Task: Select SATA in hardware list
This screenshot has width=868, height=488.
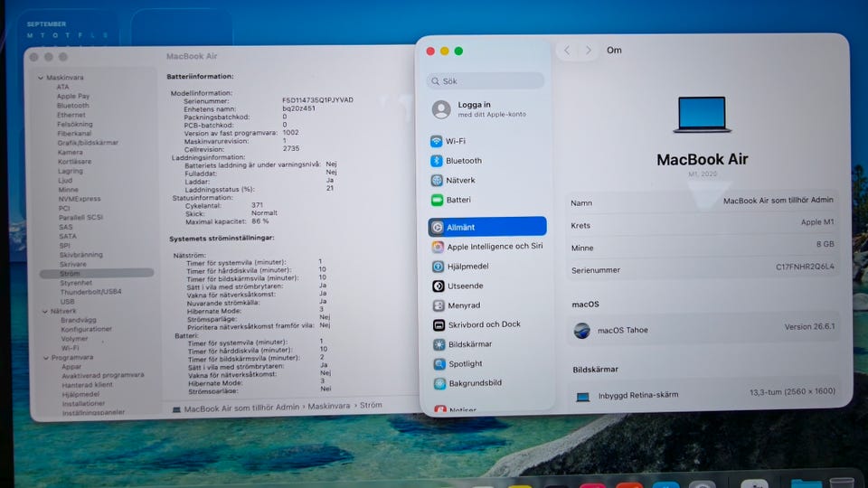Action: click(x=68, y=236)
